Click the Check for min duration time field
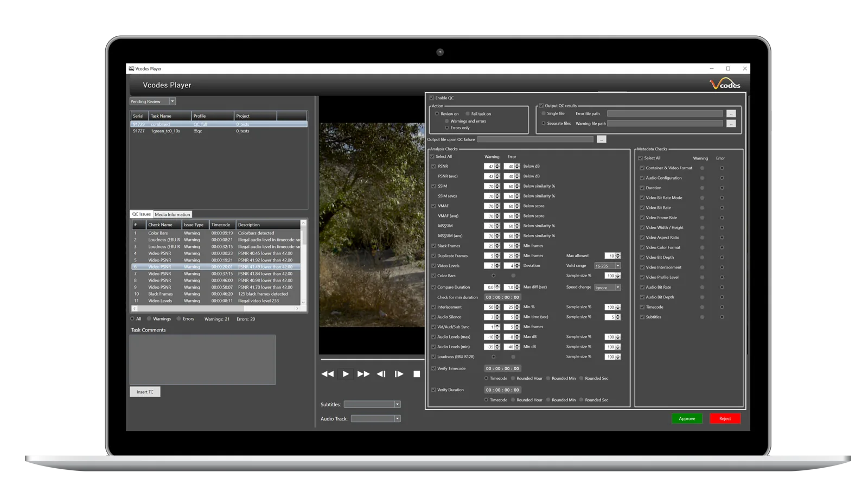The height and width of the screenshot is (485, 868). pos(502,297)
